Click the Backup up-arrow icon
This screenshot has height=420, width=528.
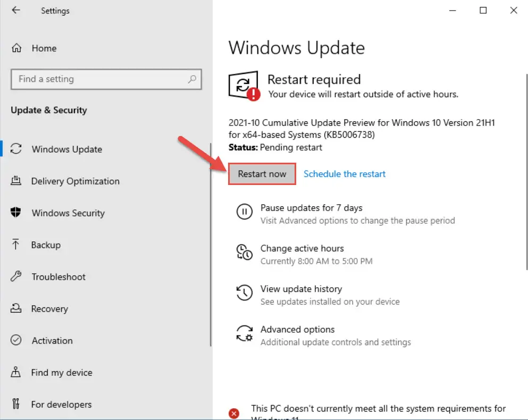(x=15, y=245)
